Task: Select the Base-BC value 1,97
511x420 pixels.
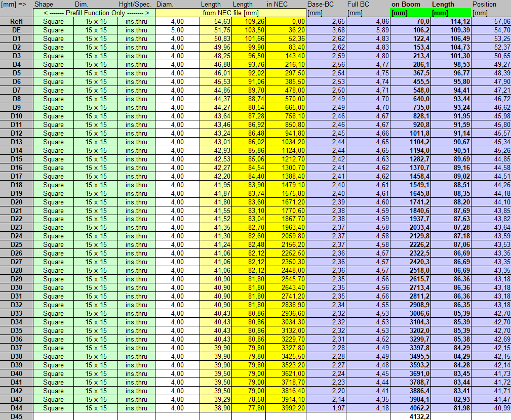Action: (x=326, y=408)
